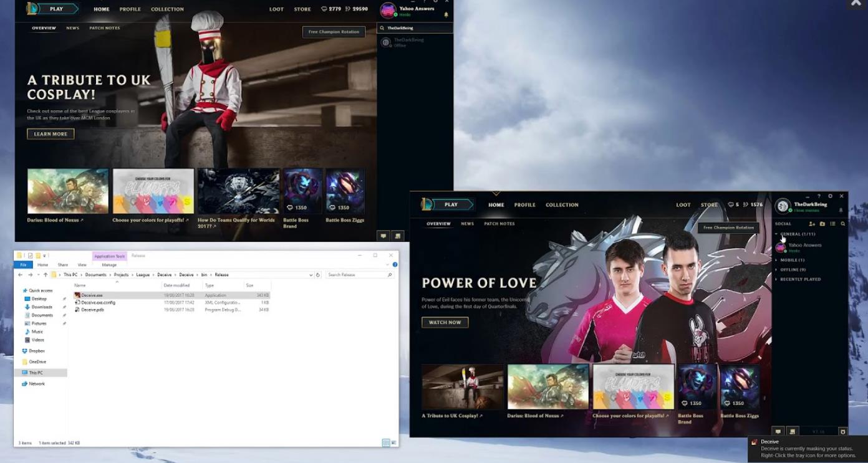Switch to PATCH NOTES in TheDarkBeing's client
Viewport: 868px width, 463px height.
[x=499, y=224]
